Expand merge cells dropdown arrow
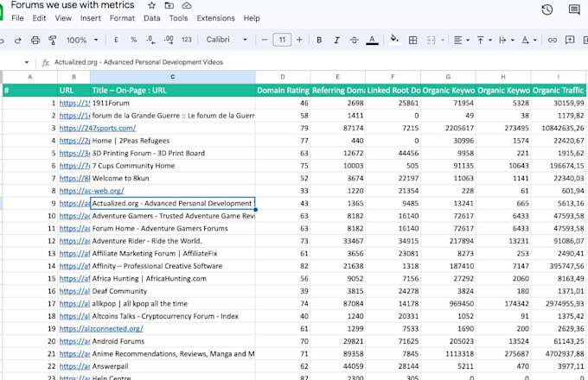The height and width of the screenshot is (380, 588). pyautogui.click(x=443, y=40)
